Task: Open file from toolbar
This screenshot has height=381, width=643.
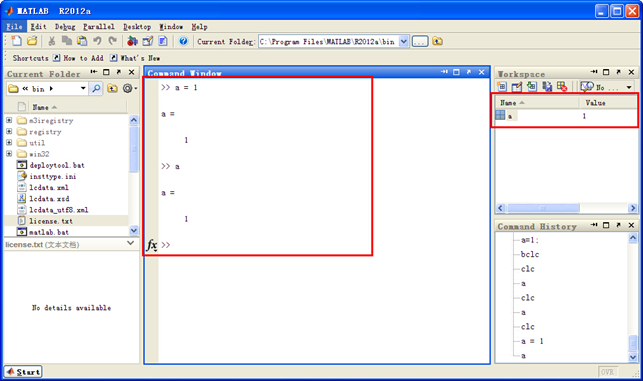Action: (32, 41)
